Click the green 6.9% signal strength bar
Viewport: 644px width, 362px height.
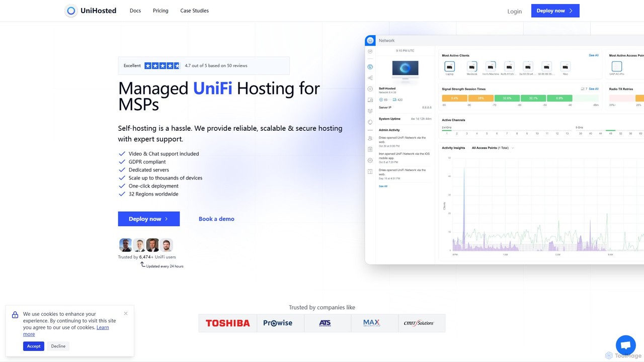coord(559,98)
